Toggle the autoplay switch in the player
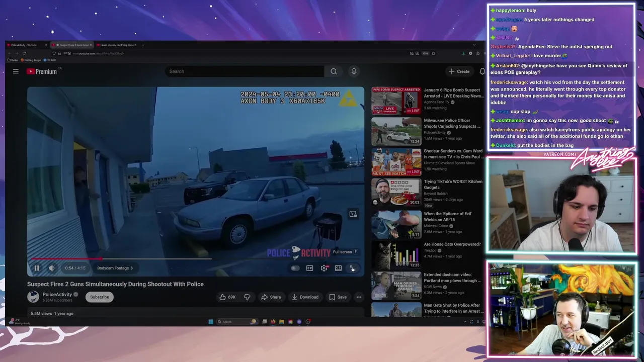 [x=295, y=268]
